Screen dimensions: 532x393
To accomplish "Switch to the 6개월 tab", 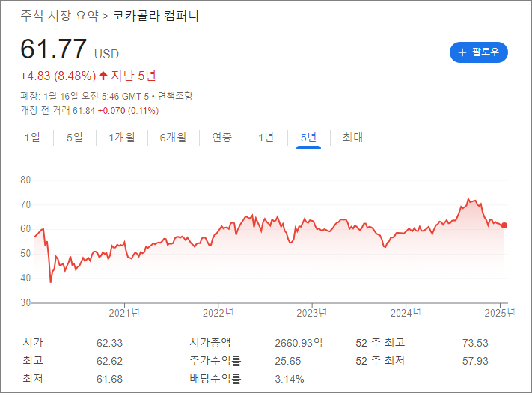I will point(173,138).
